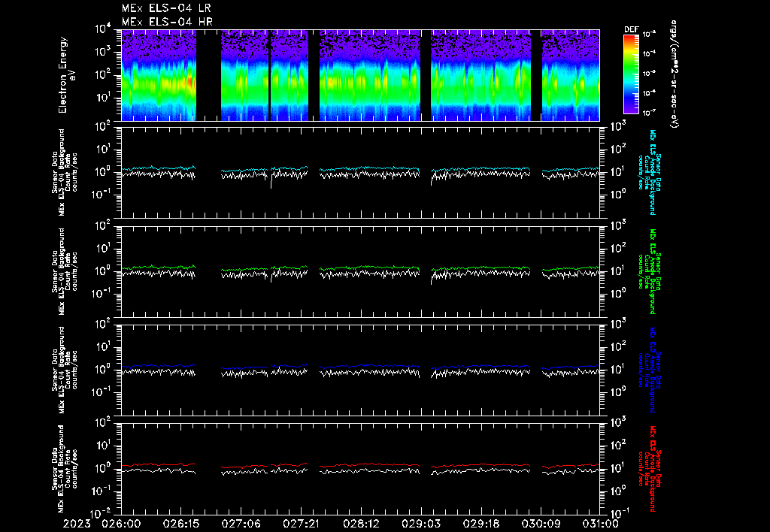Select the ergs/(cm**2-sr-sec-eV) units label
The height and width of the screenshot is (532, 770).
click(x=674, y=74)
